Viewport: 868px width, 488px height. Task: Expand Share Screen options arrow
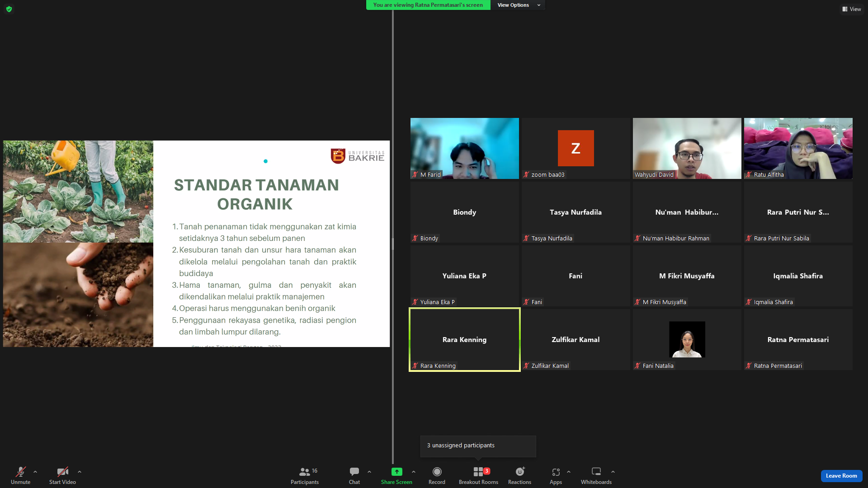414,472
